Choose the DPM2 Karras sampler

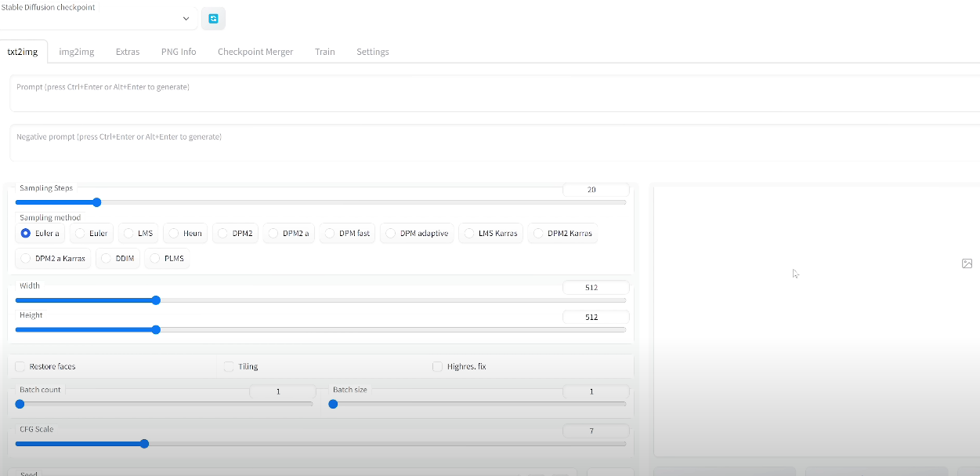537,233
